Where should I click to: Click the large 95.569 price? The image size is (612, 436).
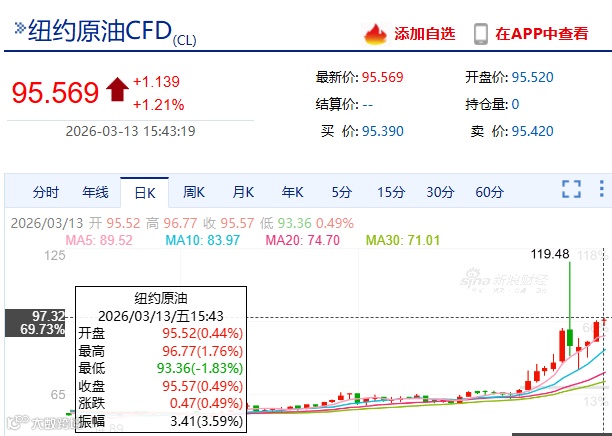point(55,93)
